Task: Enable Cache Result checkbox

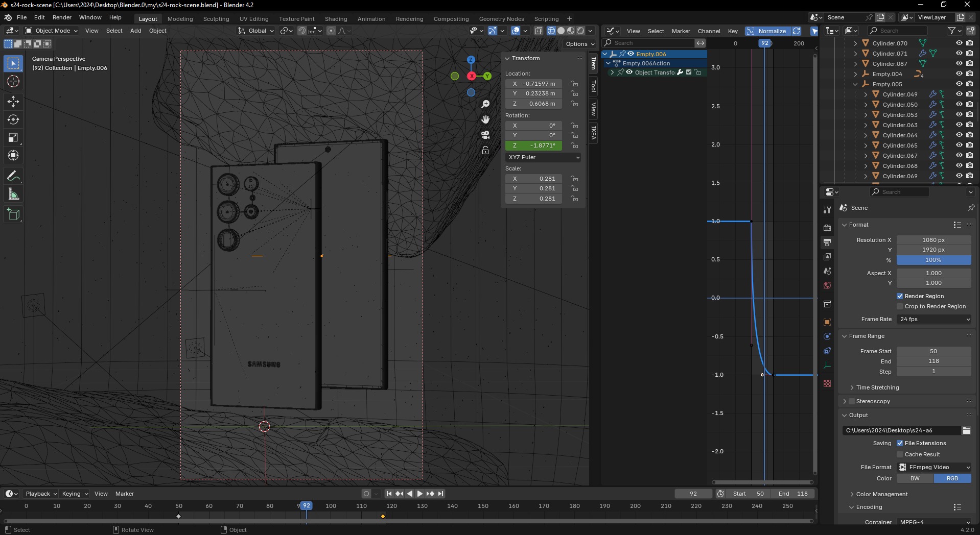Action: click(x=900, y=454)
